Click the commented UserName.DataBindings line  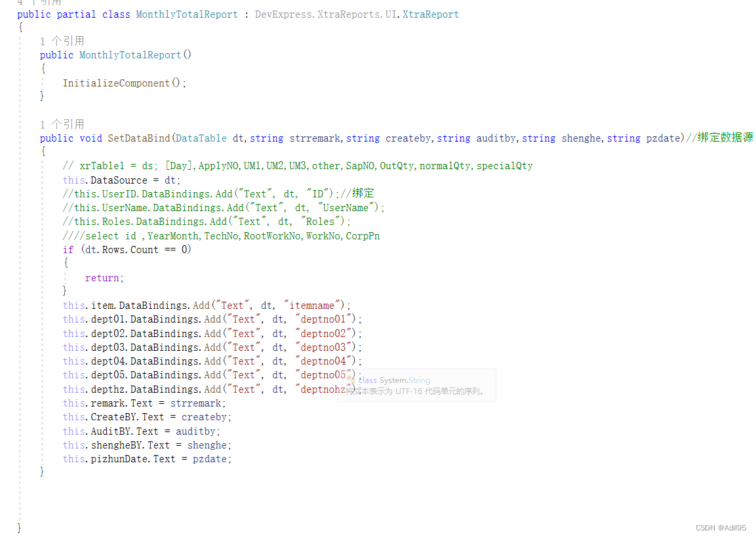pos(224,208)
